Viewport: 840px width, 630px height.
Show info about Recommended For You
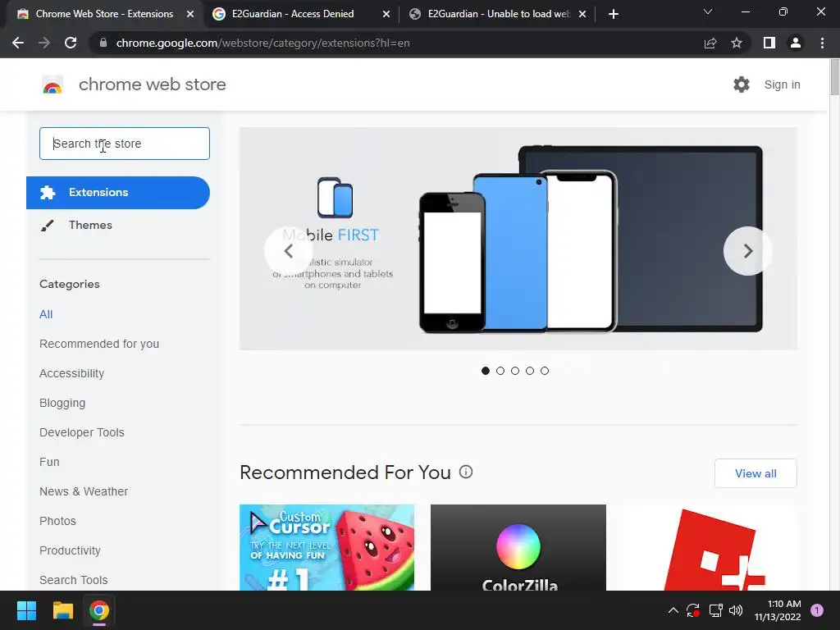click(x=466, y=472)
